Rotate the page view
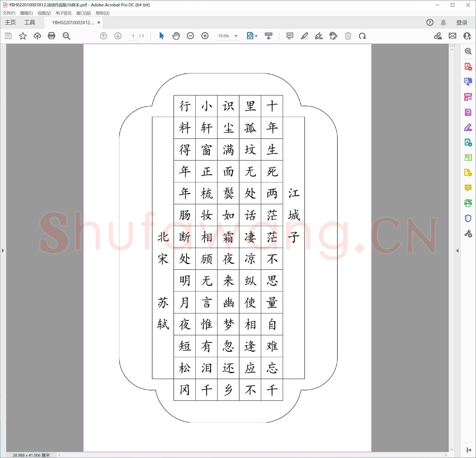The height and width of the screenshot is (458, 476). click(x=362, y=36)
